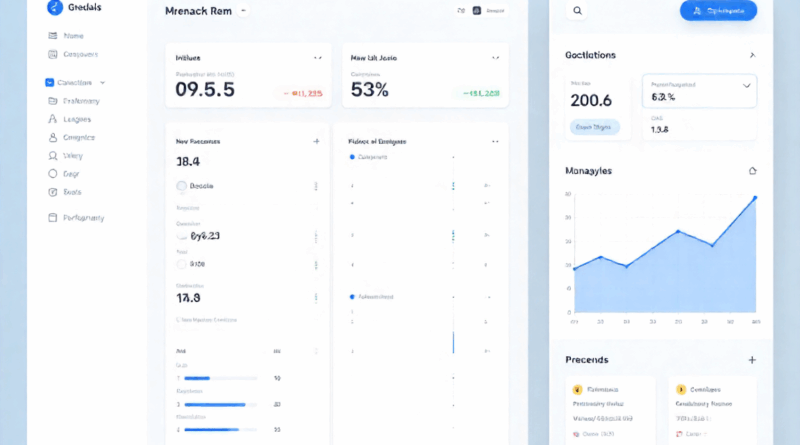Click the search magnifier icon
The width and height of the screenshot is (800, 445).
coord(578,11)
